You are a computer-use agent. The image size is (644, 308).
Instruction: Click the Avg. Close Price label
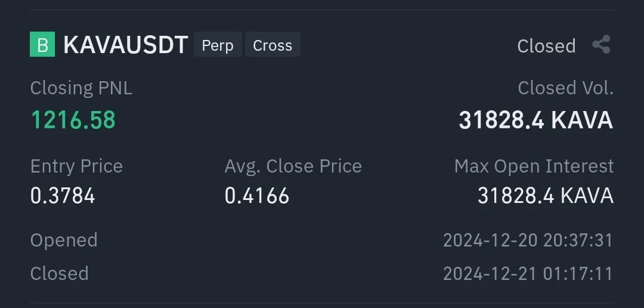click(x=293, y=166)
